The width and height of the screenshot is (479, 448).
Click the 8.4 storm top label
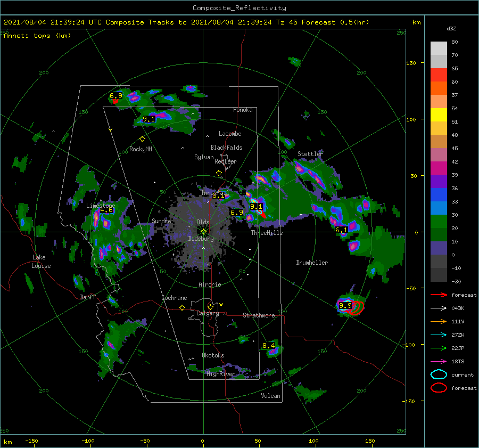[269, 346]
